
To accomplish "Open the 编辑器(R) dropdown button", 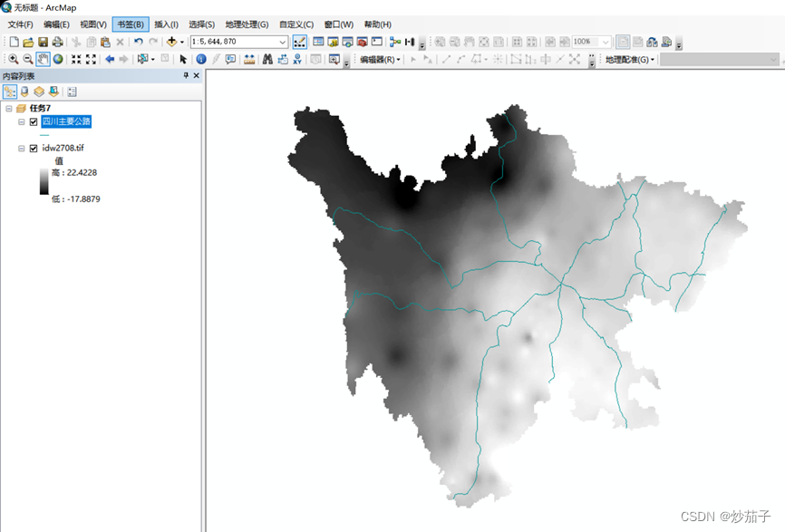I will (x=380, y=60).
